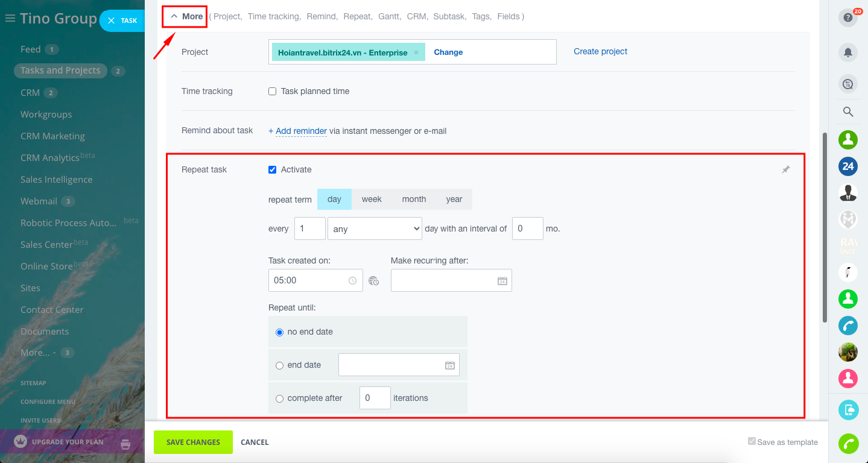Click the Create project link
This screenshot has width=868, height=463.
(x=600, y=52)
